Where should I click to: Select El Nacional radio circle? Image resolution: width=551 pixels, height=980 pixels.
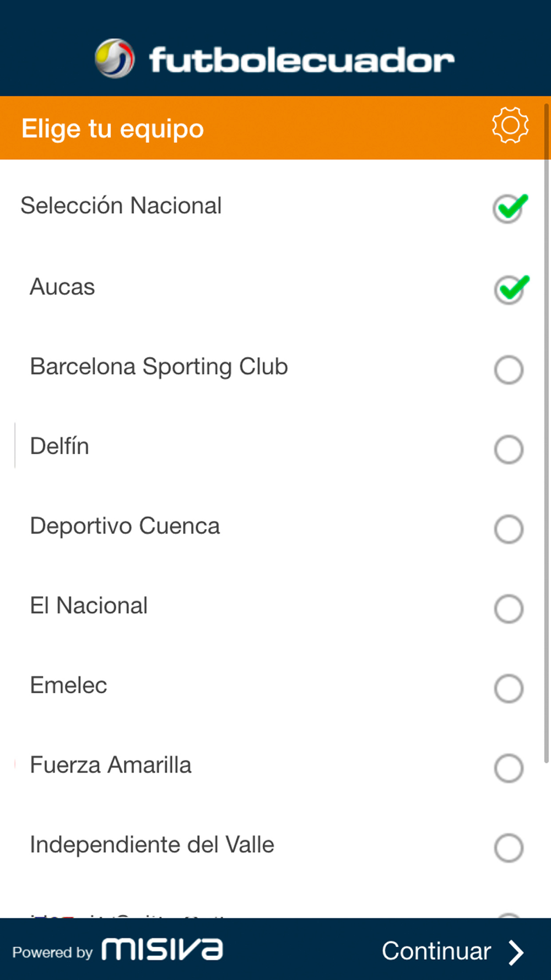509,609
